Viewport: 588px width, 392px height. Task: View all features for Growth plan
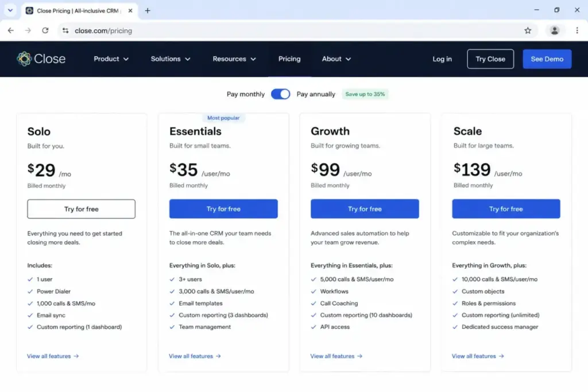[336, 356]
